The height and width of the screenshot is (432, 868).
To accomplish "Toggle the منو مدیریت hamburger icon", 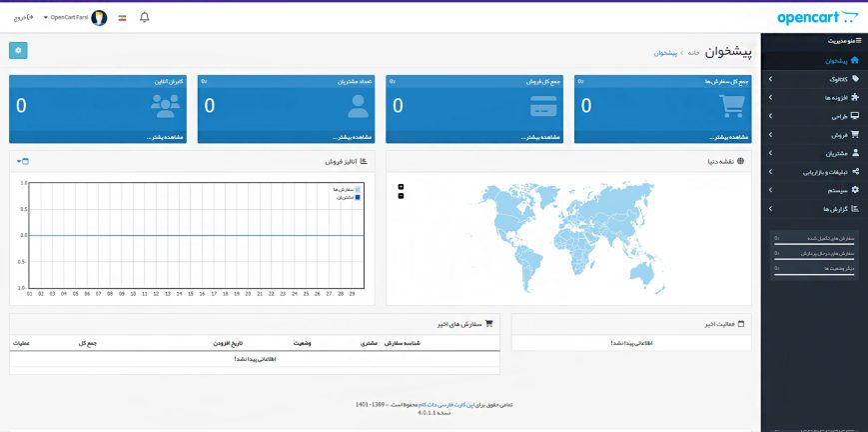I will pos(859,41).
